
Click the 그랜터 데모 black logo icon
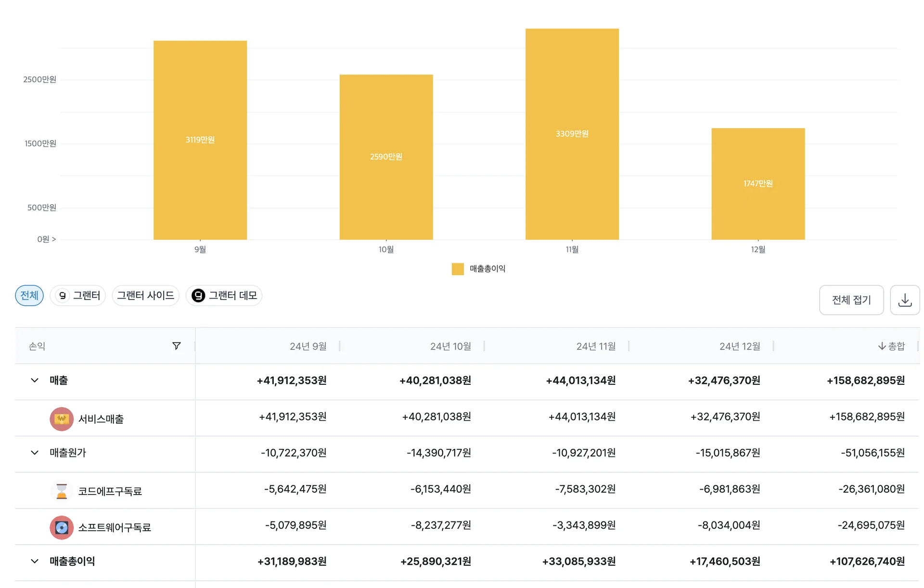coord(198,295)
